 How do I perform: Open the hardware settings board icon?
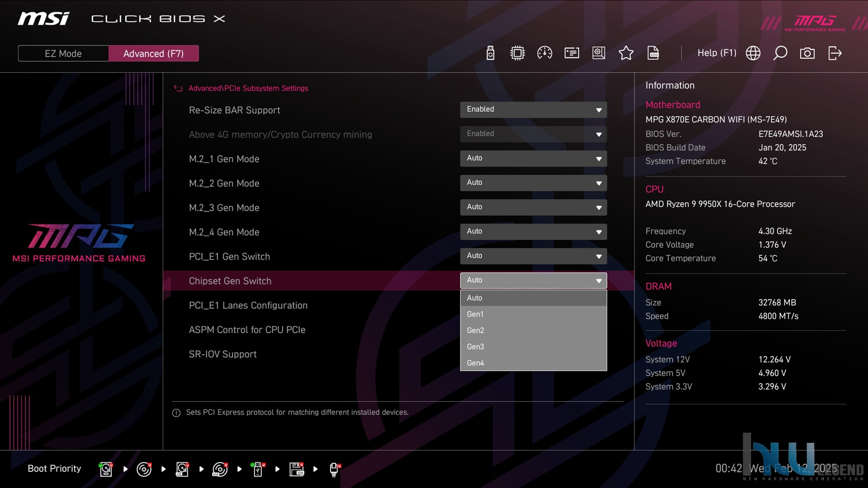[599, 53]
